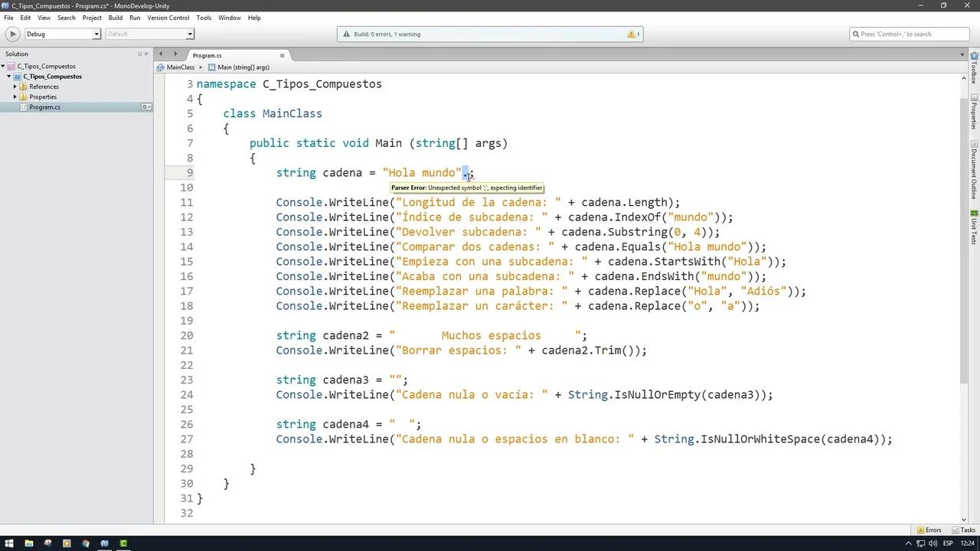The height and width of the screenshot is (551, 980).
Task: Open the Debug configuration dropdown
Action: pyautogui.click(x=63, y=34)
